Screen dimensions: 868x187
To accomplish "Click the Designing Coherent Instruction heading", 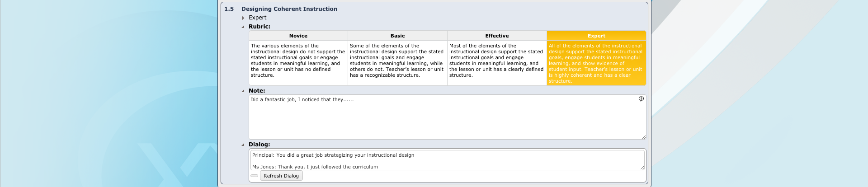I will 289,9.
